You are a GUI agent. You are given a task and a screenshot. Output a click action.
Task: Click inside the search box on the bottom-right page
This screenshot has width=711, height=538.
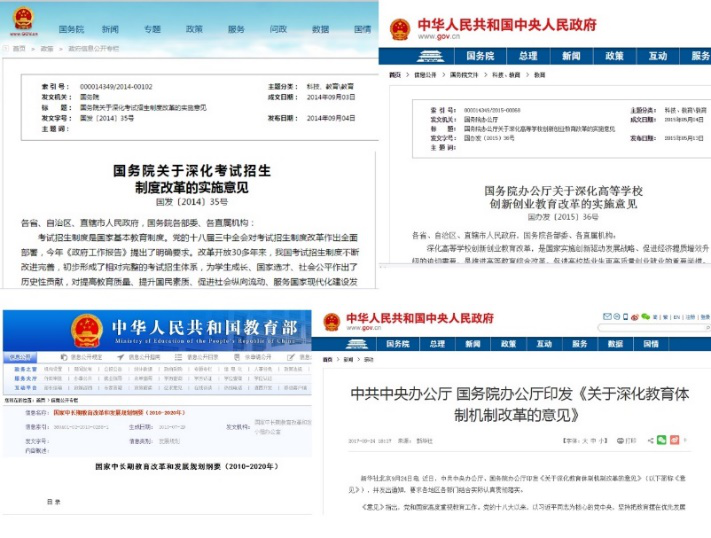point(653,328)
